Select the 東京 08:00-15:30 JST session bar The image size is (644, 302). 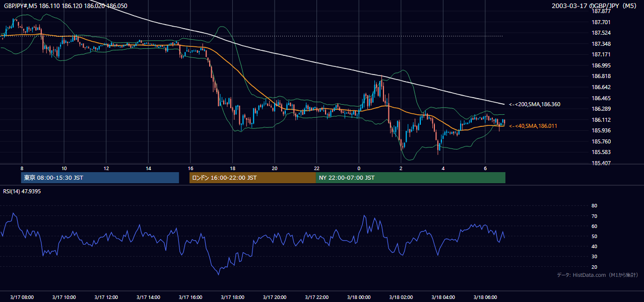pyautogui.click(x=100, y=178)
